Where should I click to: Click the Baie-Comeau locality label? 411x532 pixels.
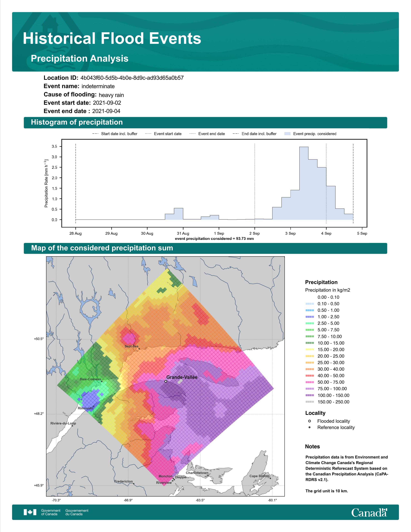(90, 379)
